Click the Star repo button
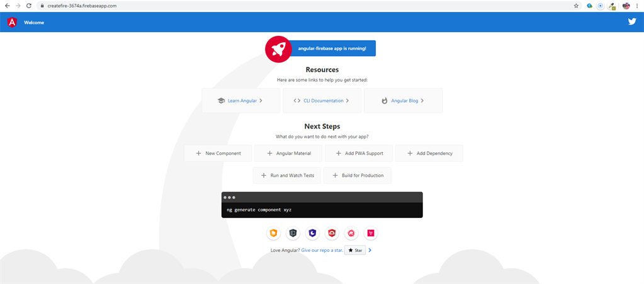644x284 pixels. pos(355,250)
